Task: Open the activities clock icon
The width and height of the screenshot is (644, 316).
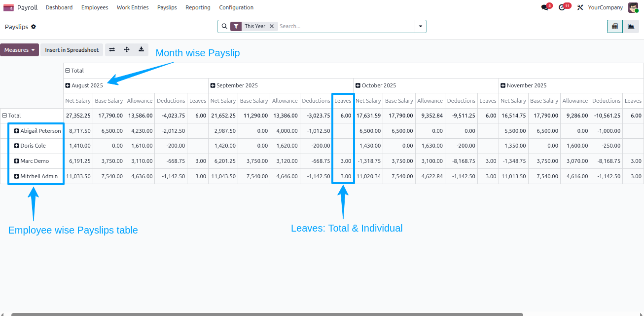Action: (x=562, y=7)
